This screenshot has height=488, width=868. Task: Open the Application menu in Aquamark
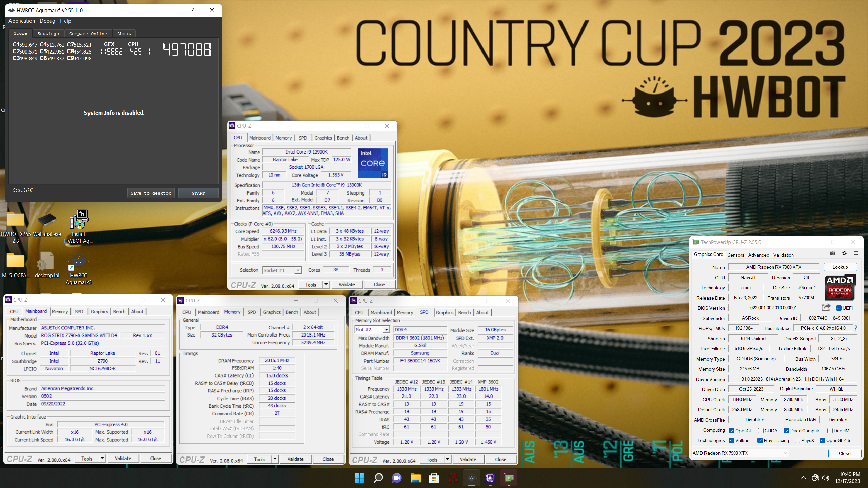click(x=22, y=21)
